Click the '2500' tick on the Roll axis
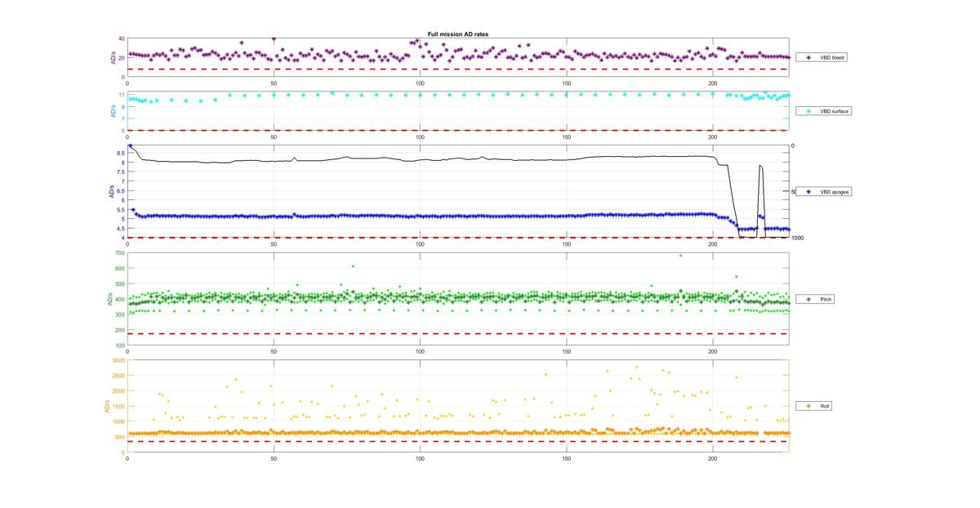980x508 pixels. click(118, 376)
